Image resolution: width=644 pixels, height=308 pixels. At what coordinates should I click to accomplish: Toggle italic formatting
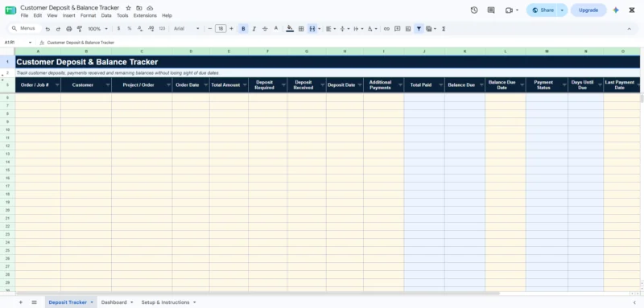254,29
